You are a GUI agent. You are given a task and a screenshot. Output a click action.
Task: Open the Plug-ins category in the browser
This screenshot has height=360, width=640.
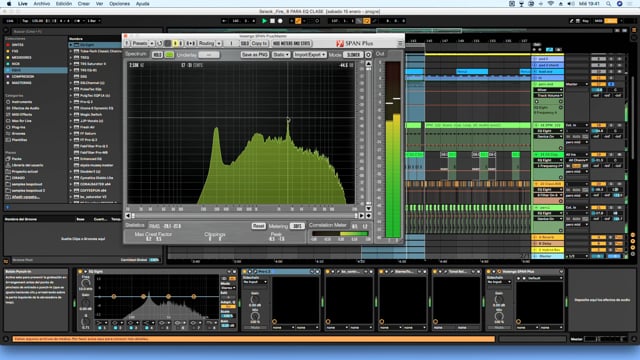tap(19, 127)
